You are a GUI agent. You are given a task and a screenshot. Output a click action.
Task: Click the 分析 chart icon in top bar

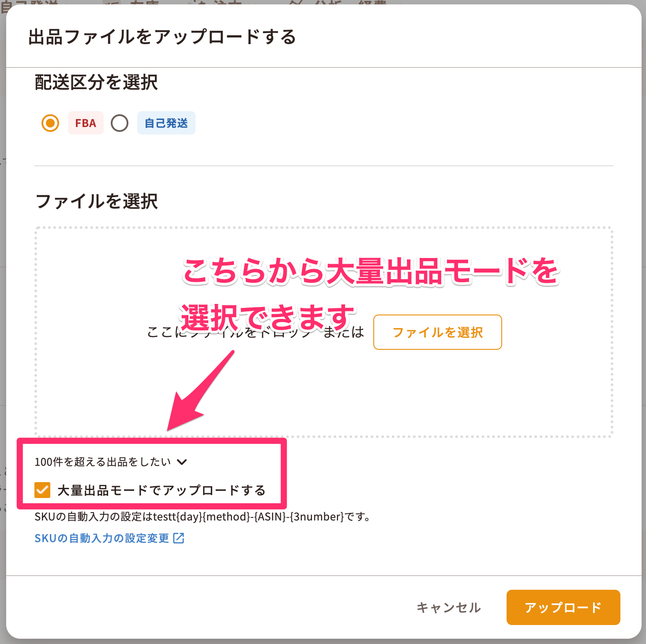[295, 3]
